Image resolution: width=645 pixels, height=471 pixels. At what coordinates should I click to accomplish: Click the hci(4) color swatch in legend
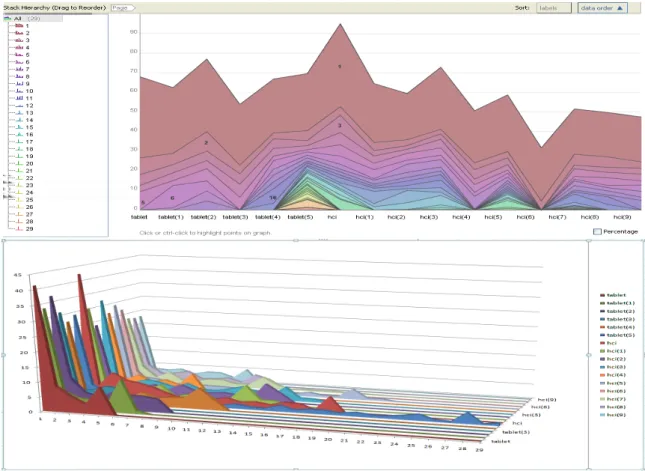pos(603,375)
